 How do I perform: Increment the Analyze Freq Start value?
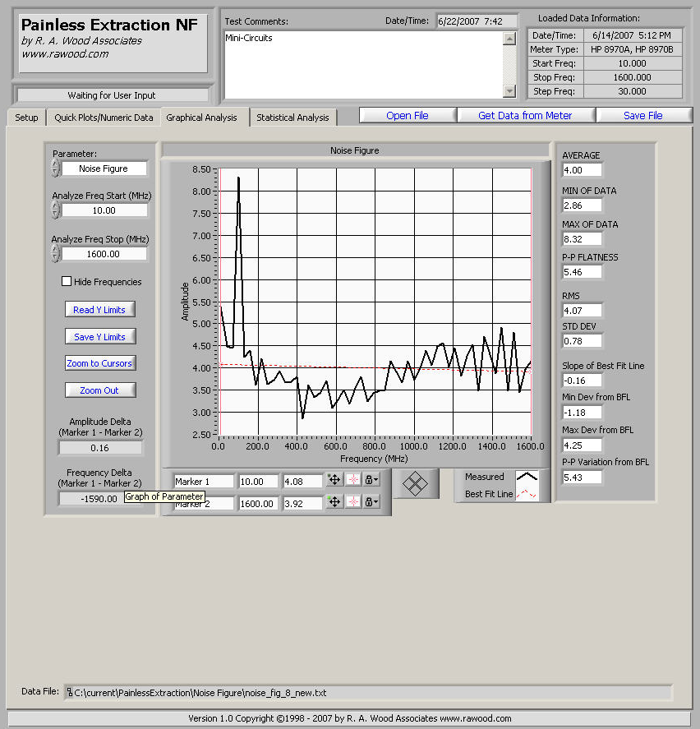55,206
